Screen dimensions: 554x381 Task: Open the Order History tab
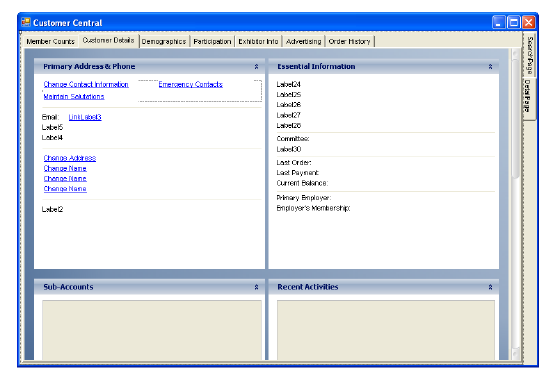[349, 41]
